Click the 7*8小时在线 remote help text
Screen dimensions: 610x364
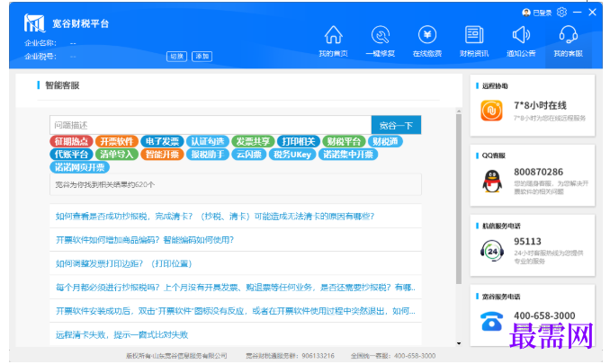(540, 105)
